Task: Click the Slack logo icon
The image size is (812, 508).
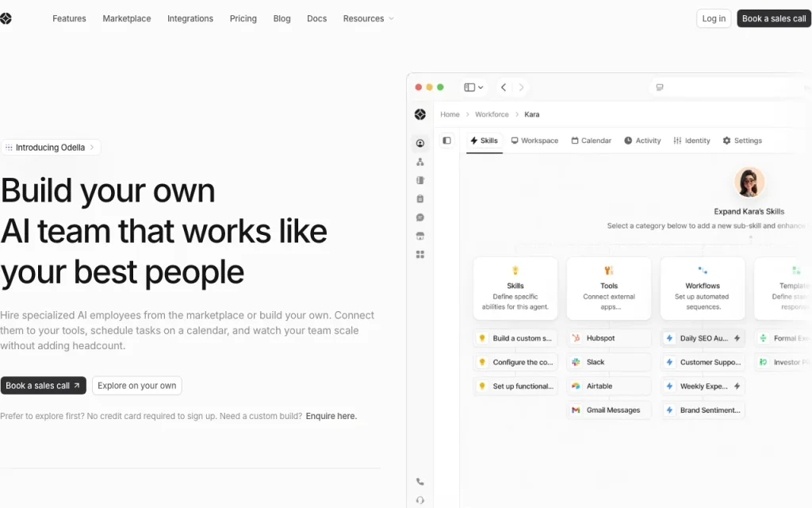Action: click(x=576, y=362)
